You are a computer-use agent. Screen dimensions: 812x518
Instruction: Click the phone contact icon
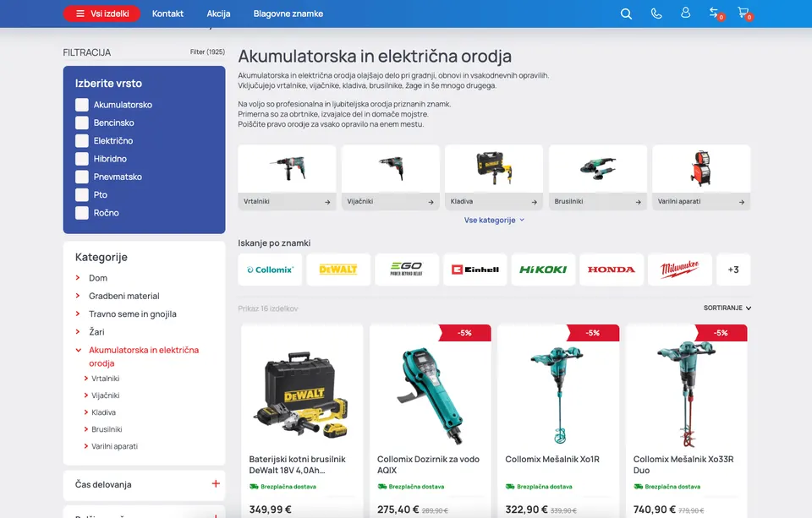(656, 14)
